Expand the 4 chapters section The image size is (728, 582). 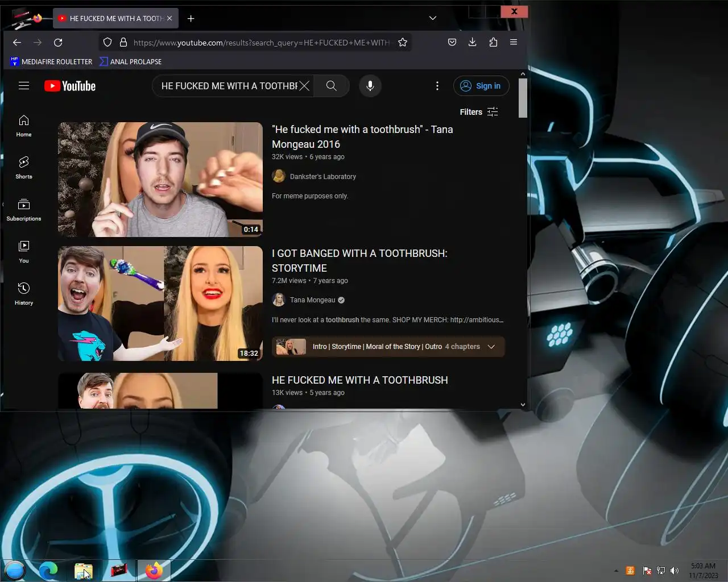click(x=388, y=347)
